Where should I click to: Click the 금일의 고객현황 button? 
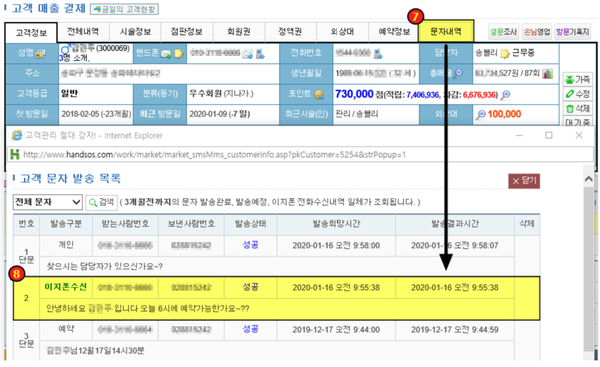click(124, 9)
